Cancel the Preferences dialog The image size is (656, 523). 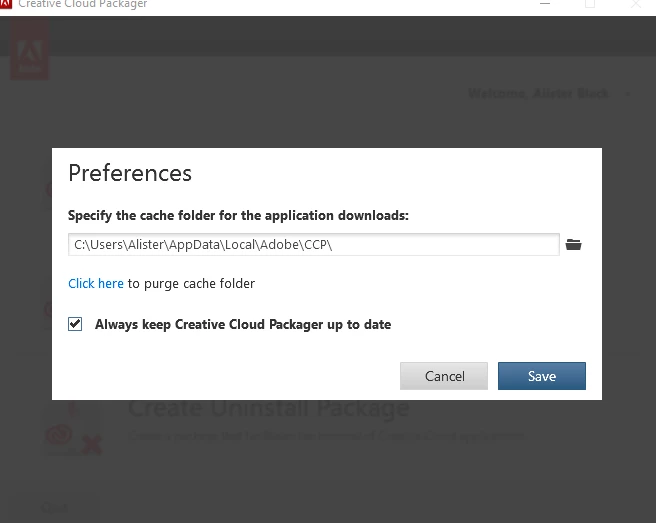click(444, 376)
